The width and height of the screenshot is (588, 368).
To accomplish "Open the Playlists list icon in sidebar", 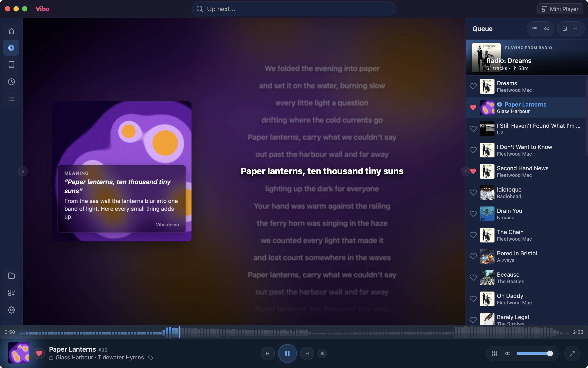I will pyautogui.click(x=11, y=99).
